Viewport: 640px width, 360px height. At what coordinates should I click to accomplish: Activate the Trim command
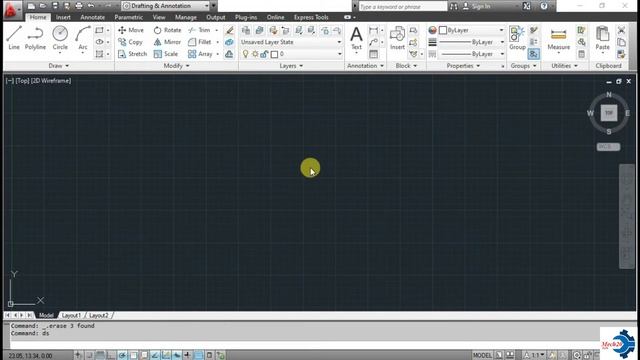click(200, 30)
